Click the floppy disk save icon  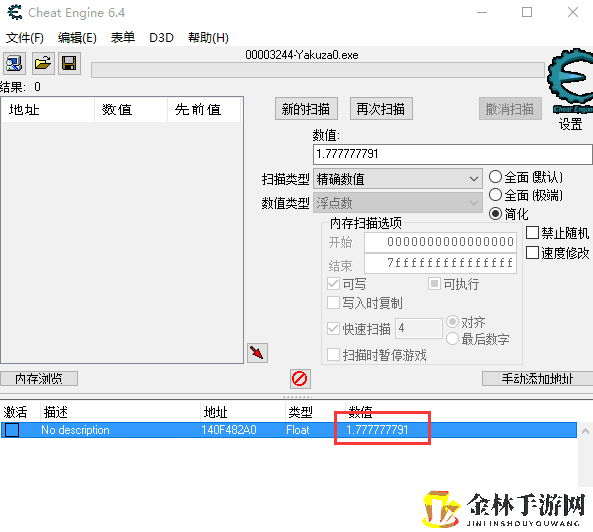coord(69,63)
